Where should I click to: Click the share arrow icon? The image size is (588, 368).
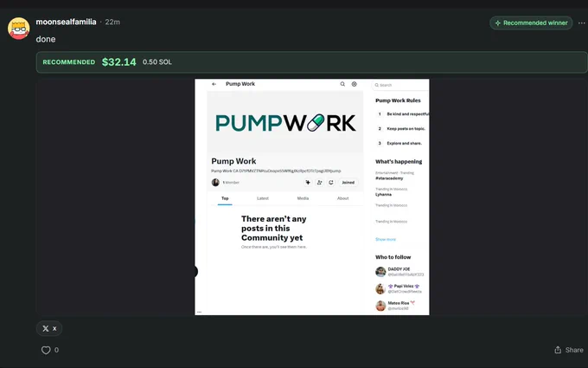click(x=558, y=350)
